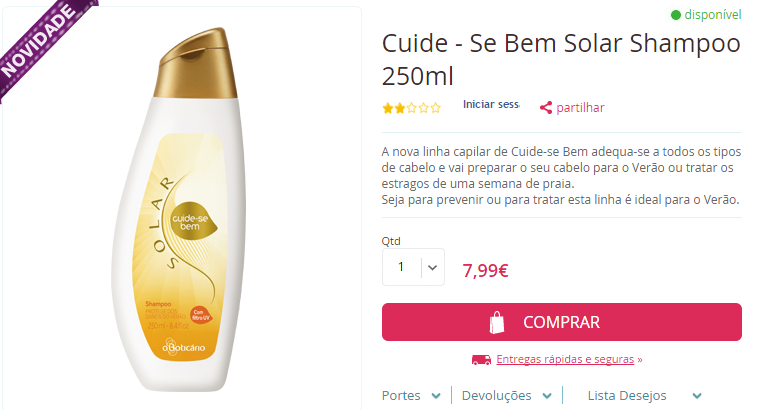This screenshot has width=764, height=410.
Task: Expand the Devoluções section
Action: coord(507,395)
